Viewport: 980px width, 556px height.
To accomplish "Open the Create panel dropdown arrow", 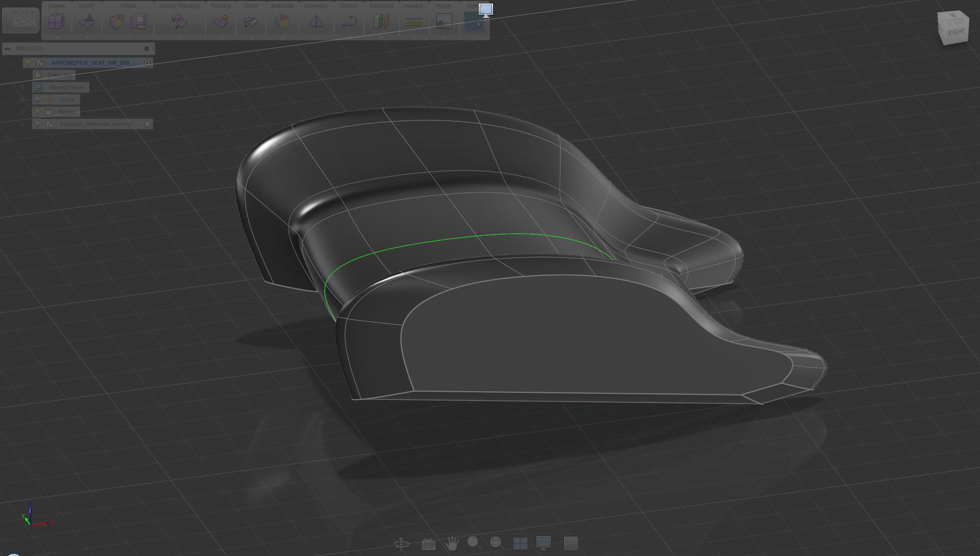I will tap(57, 37).
